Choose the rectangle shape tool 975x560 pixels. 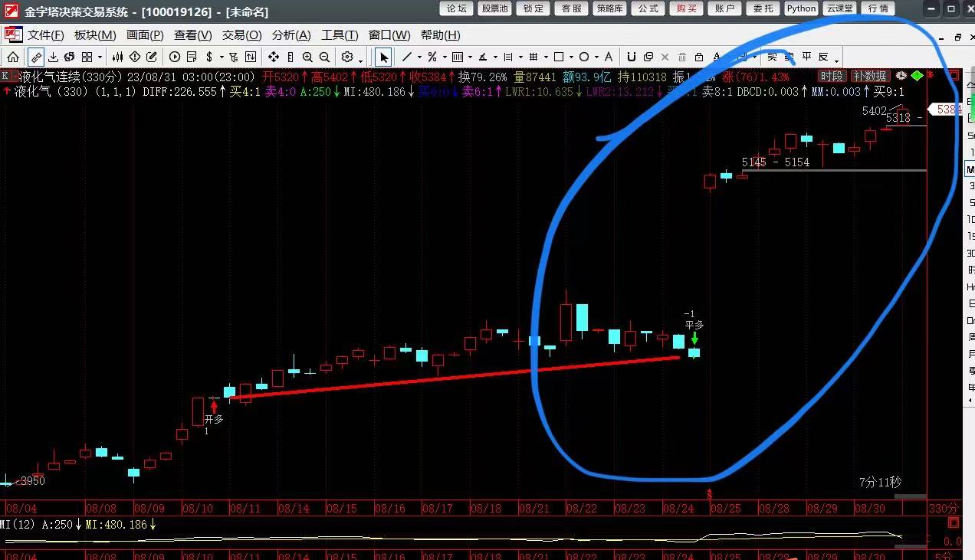[559, 57]
